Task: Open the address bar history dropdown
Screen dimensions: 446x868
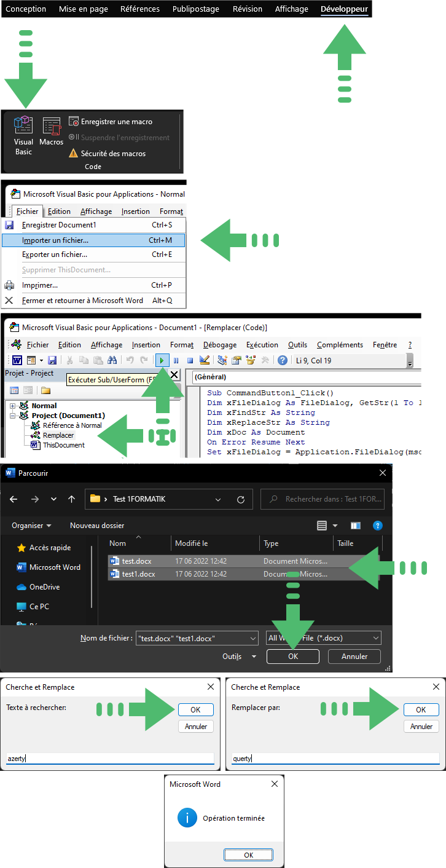Action: click(219, 499)
